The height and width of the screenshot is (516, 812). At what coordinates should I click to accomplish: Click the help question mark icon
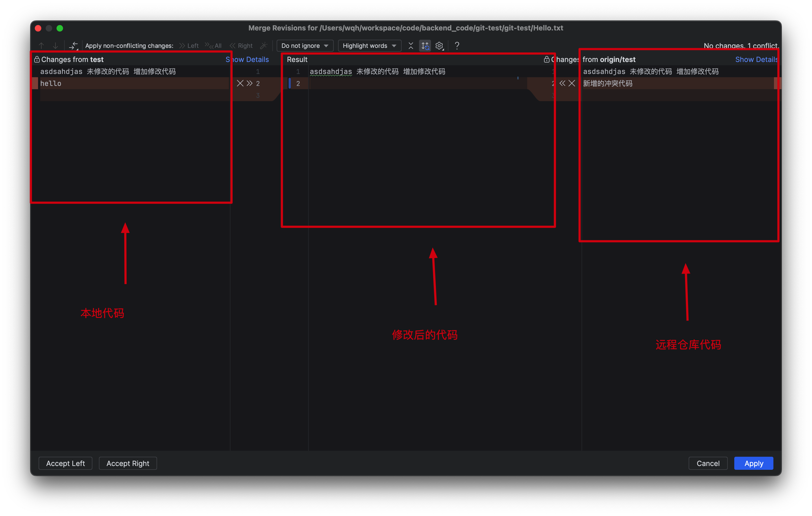[x=457, y=45]
